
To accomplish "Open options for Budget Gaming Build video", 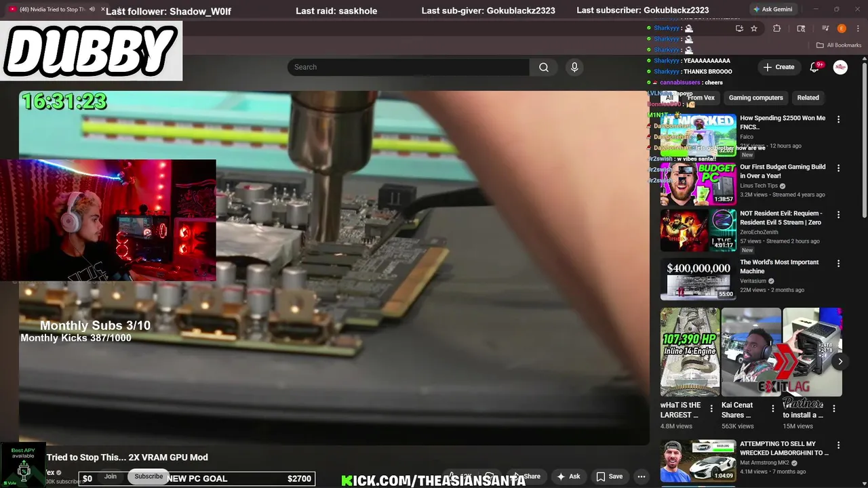I will 838,168.
